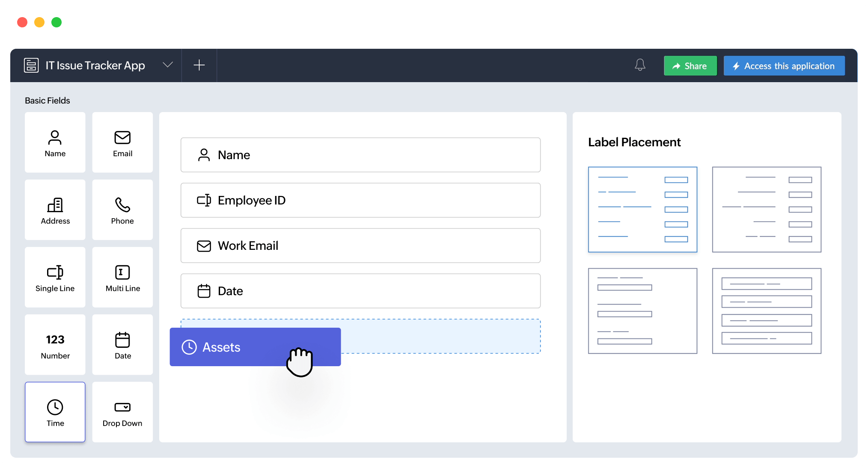The width and height of the screenshot is (868, 468).
Task: Click the green Share button
Action: pos(690,66)
